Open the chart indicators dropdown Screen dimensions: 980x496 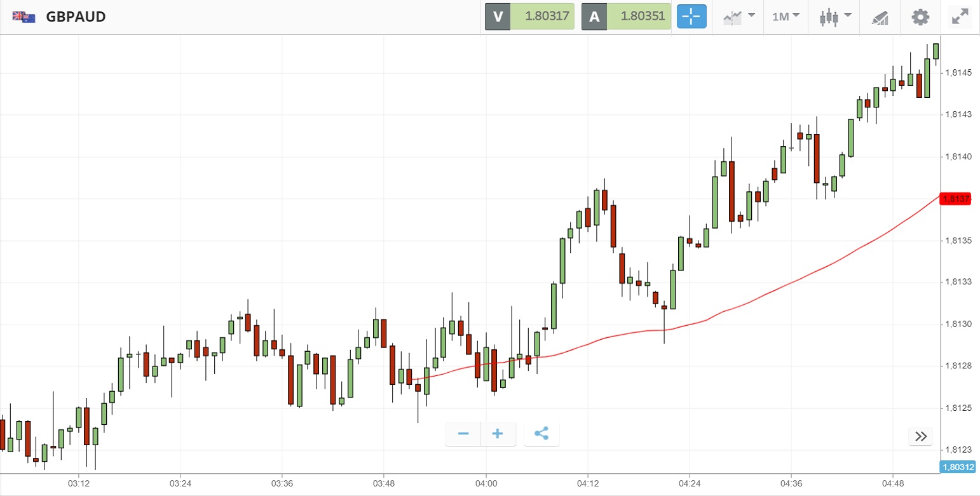738,17
